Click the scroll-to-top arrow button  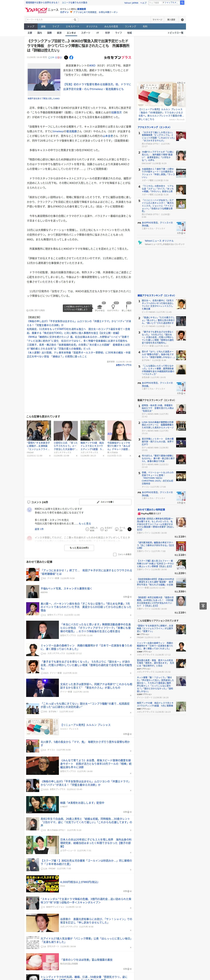coord(203,606)
